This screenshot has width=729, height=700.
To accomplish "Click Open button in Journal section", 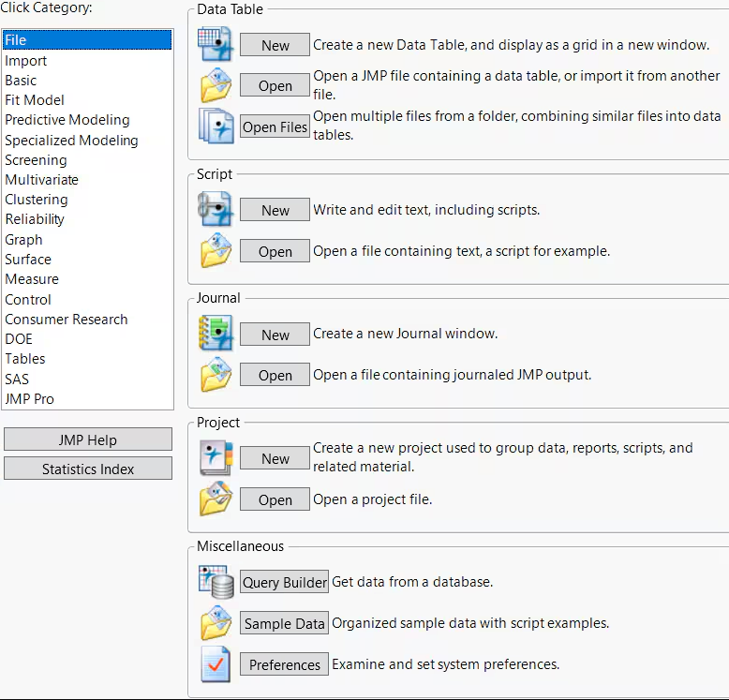I will coord(275,375).
